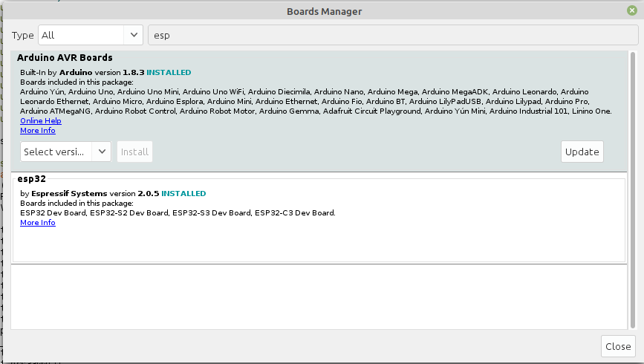Click the 'Espressif Systems' author text

[x=69, y=193]
